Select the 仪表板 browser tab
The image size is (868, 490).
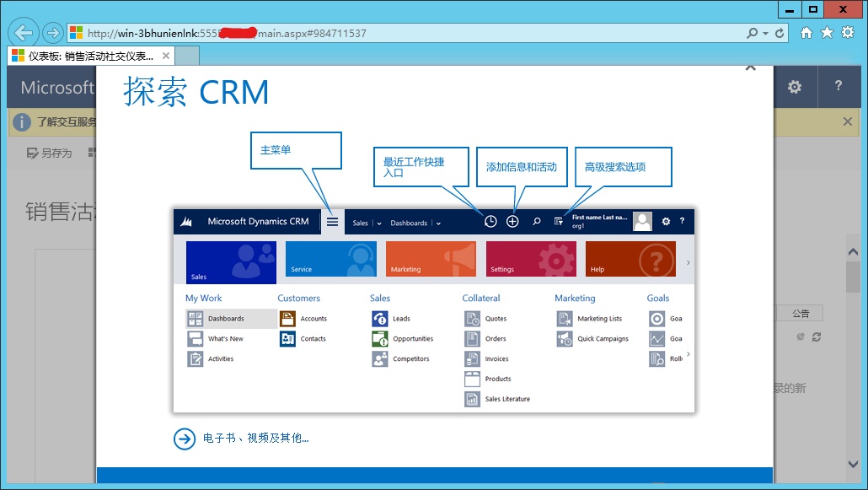(x=90, y=56)
